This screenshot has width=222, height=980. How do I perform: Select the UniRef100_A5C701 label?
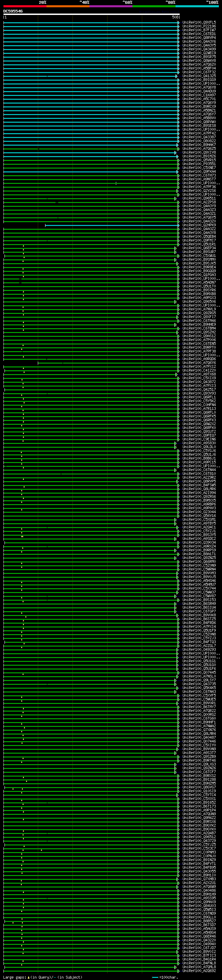[x=199, y=99]
